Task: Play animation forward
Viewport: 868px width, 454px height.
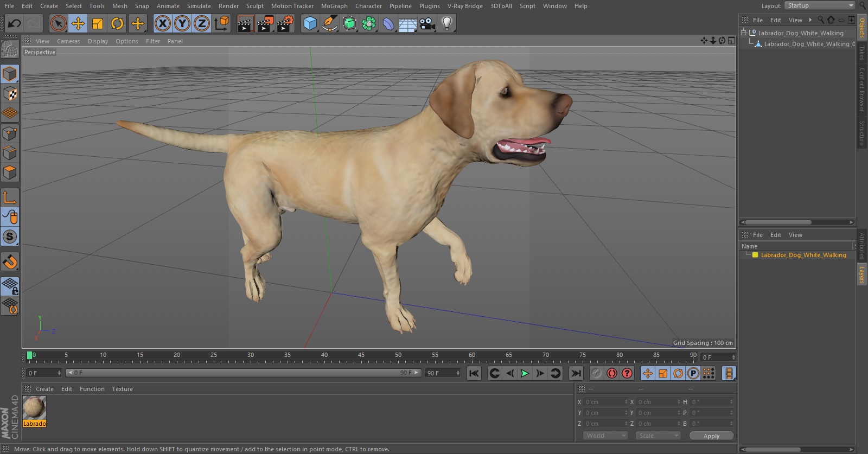Action: click(x=525, y=373)
